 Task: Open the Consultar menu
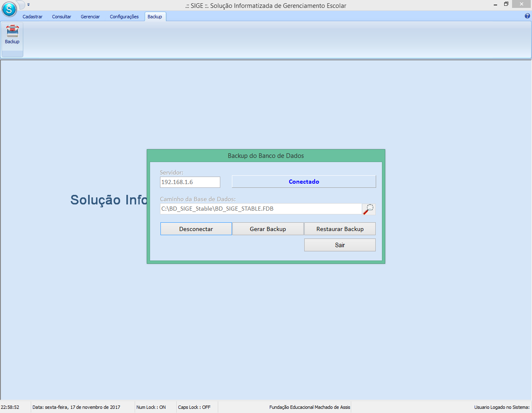(62, 17)
